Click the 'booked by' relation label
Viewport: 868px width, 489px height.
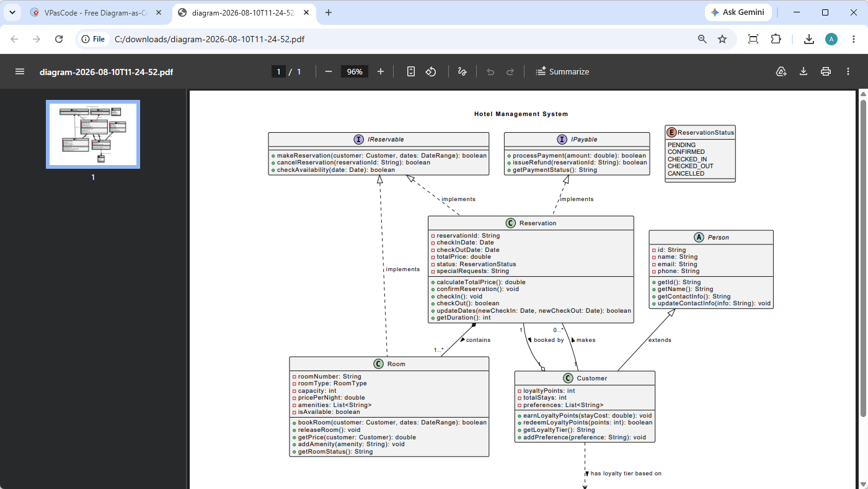pos(549,340)
